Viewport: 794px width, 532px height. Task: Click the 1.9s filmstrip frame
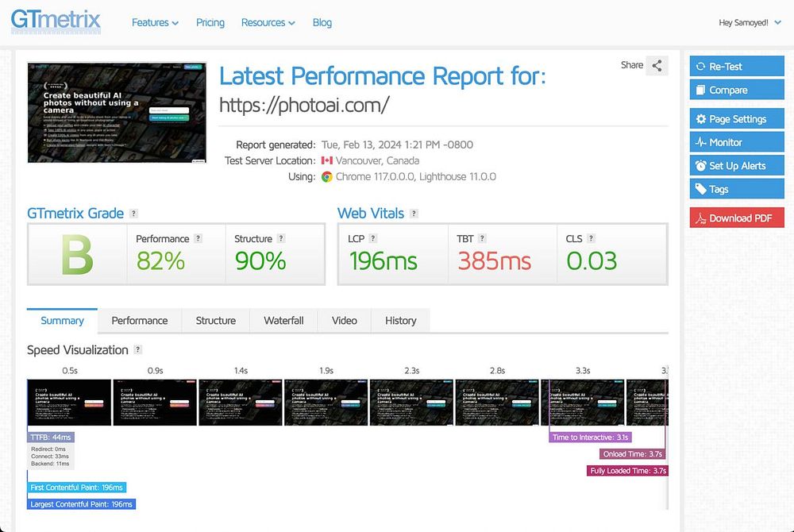click(x=326, y=403)
